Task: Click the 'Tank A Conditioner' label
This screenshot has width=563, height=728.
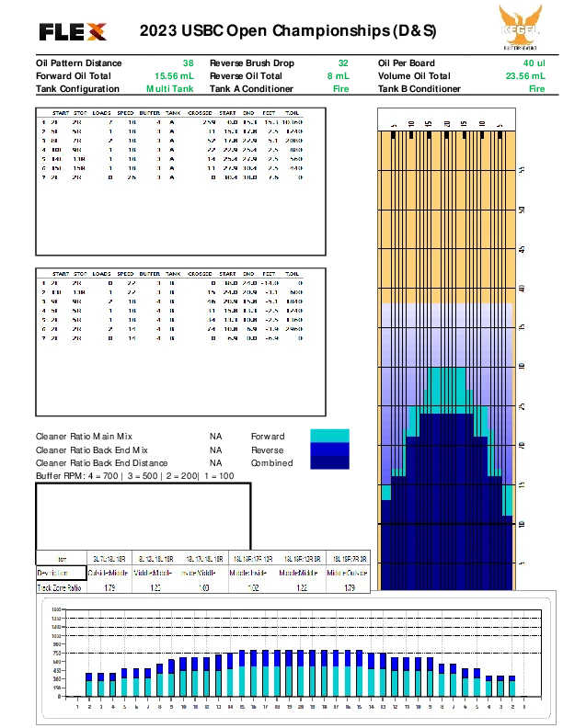Action: 251,88
